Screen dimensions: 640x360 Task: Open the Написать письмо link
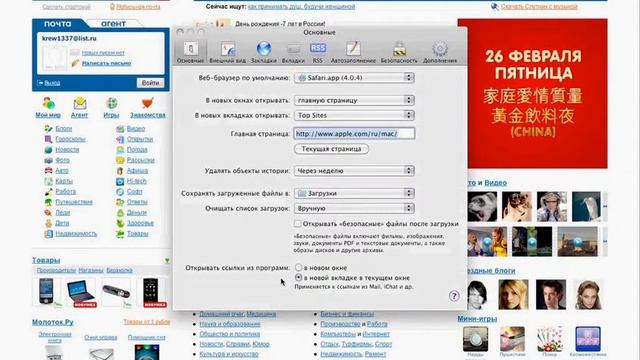(106, 63)
